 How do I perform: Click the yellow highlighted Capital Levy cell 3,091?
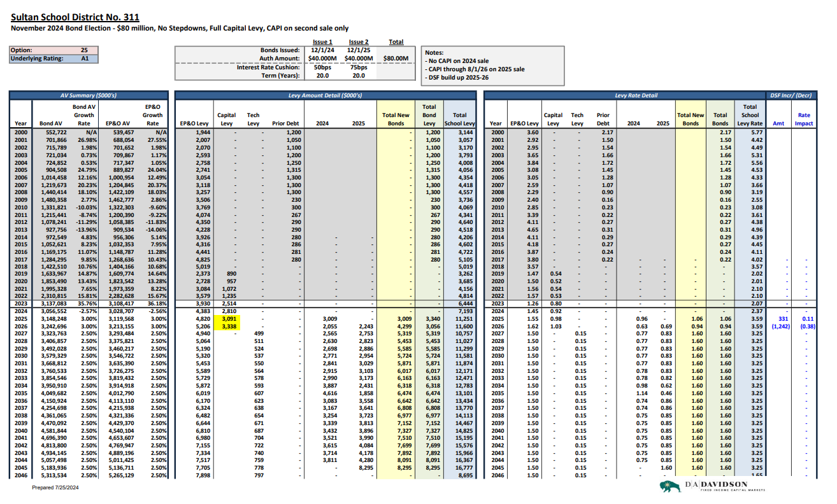[x=227, y=318]
